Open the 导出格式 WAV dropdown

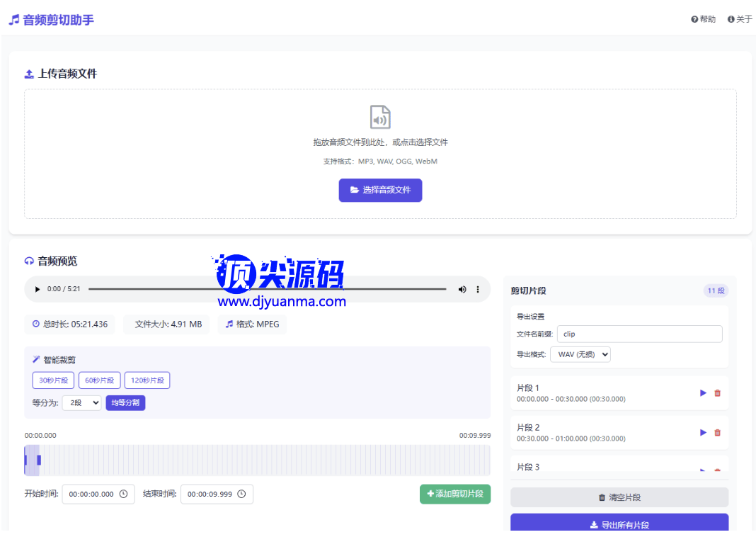[580, 354]
